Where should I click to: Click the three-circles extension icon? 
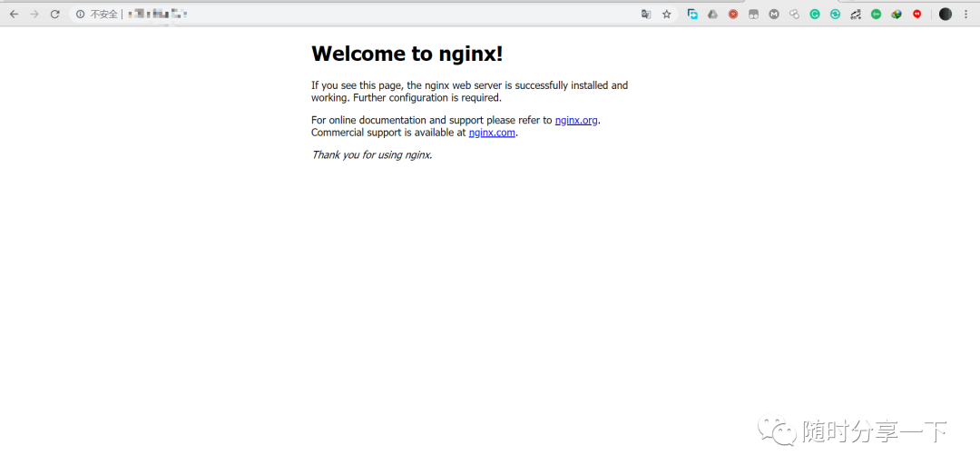click(794, 14)
